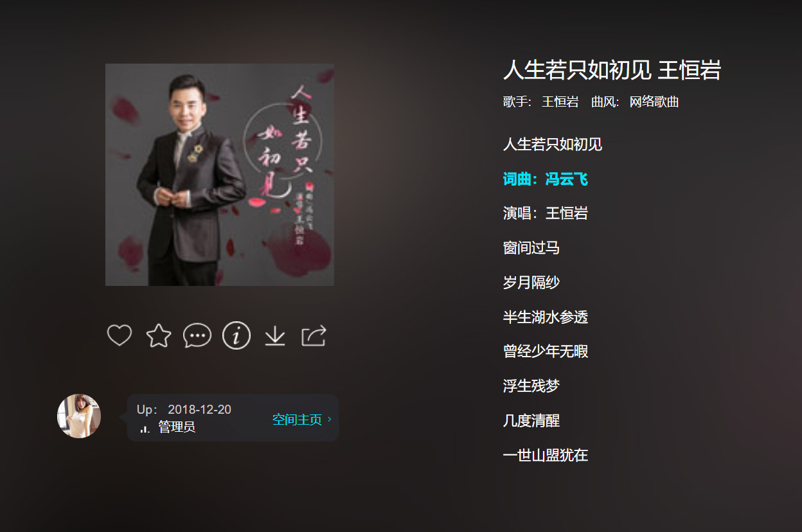This screenshot has height=532, width=802.
Task: Click the song title 人生若只如初见 王恒岩
Action: pyautogui.click(x=612, y=70)
